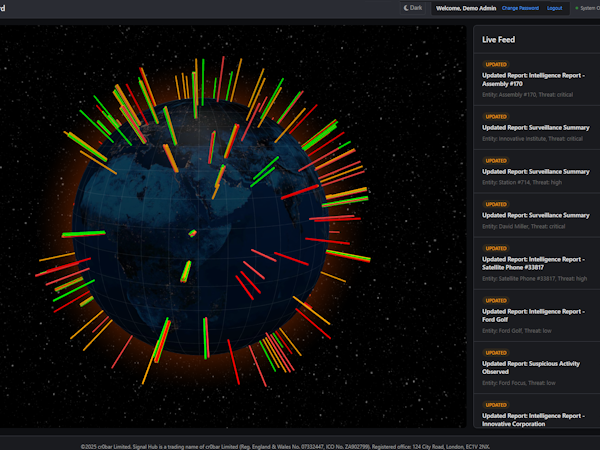The height and width of the screenshot is (450, 600).
Task: Select the text Entity: Station #714, Threat: high
Action: pyautogui.click(x=522, y=183)
